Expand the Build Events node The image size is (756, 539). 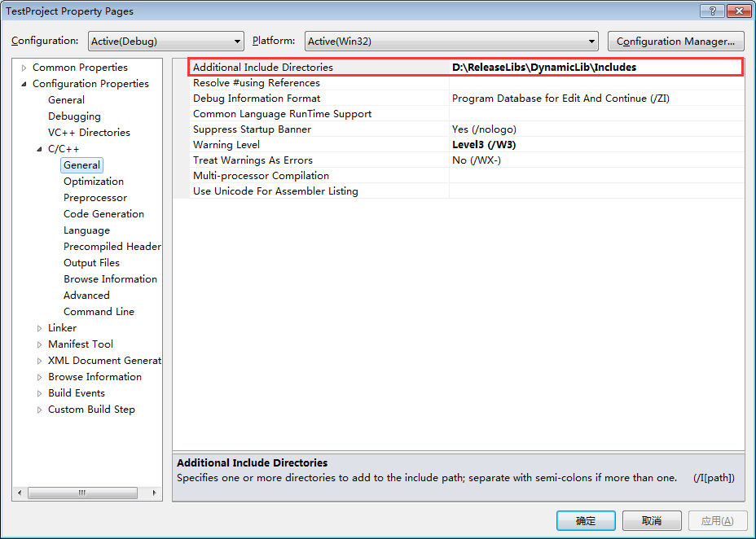pos(39,393)
